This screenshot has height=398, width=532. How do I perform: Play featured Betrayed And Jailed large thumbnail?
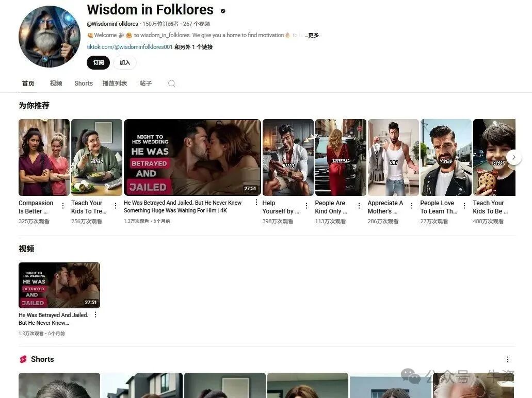(192, 157)
